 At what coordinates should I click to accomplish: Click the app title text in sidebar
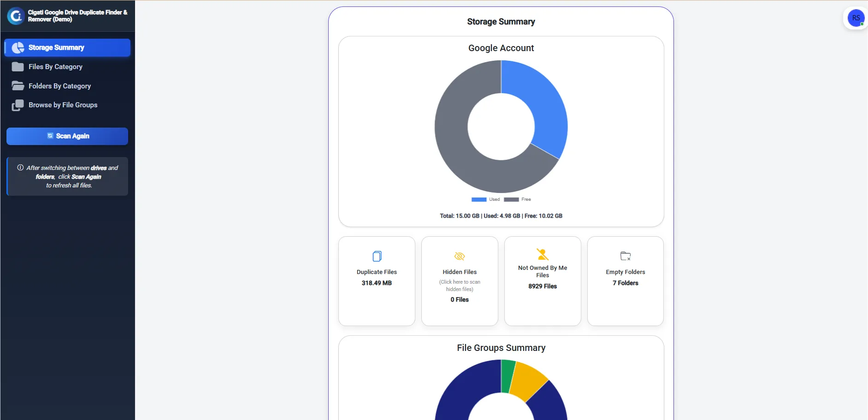point(77,16)
